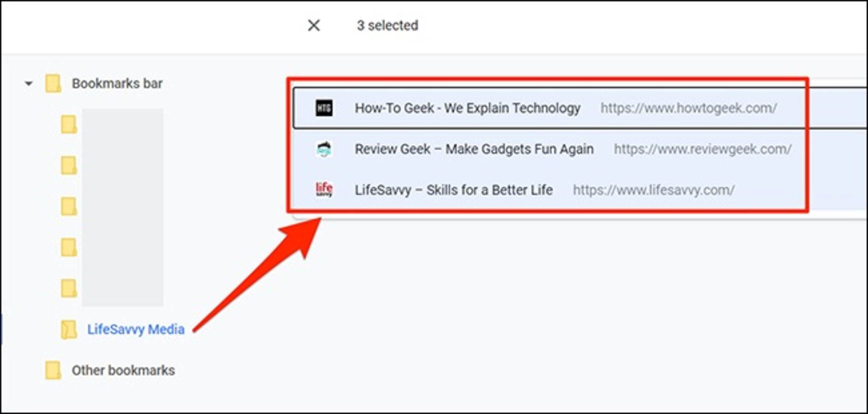Click the LifeSavvy red favicon
This screenshot has height=414, width=868.
click(x=324, y=189)
